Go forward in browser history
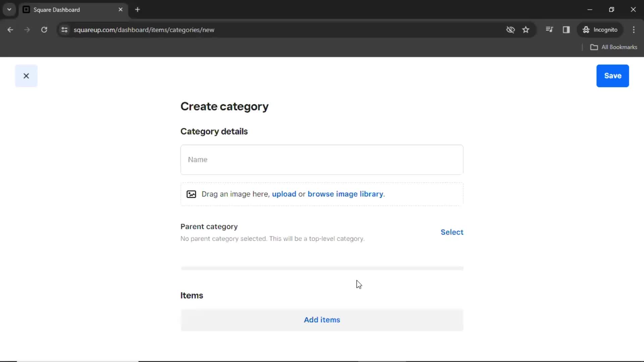Screen dimensions: 644x362 click(27, 30)
